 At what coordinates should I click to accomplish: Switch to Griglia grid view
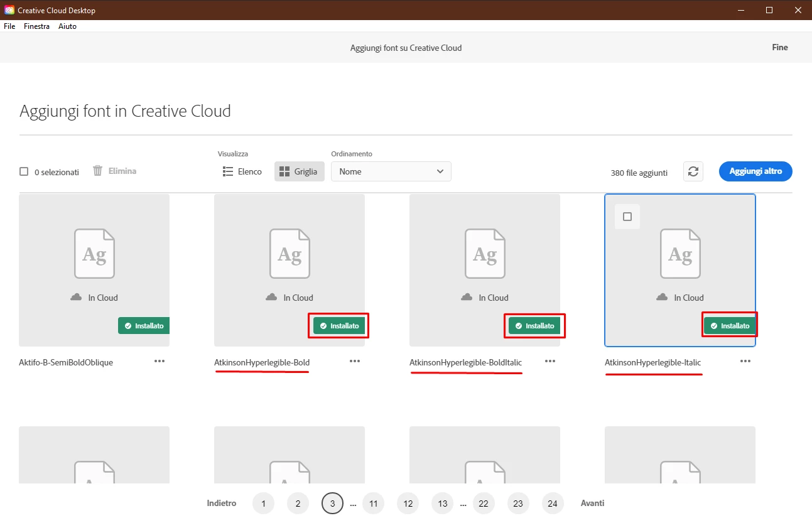coord(300,171)
